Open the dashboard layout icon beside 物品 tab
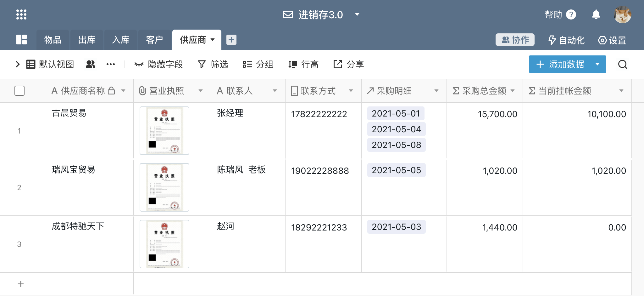The height and width of the screenshot is (296, 644). pyautogui.click(x=21, y=40)
